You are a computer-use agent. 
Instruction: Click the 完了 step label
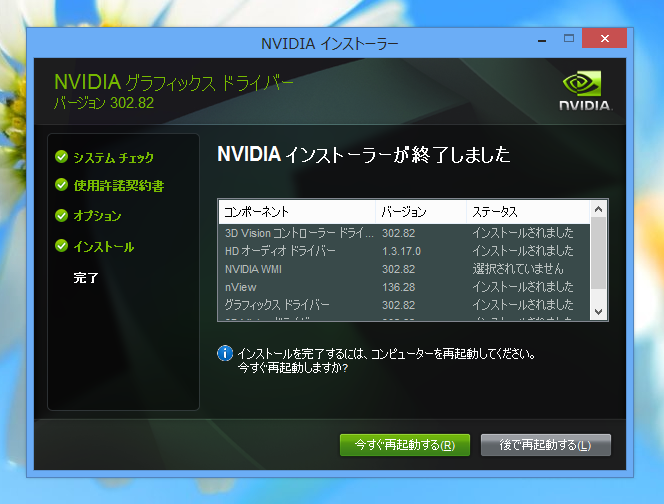point(86,278)
